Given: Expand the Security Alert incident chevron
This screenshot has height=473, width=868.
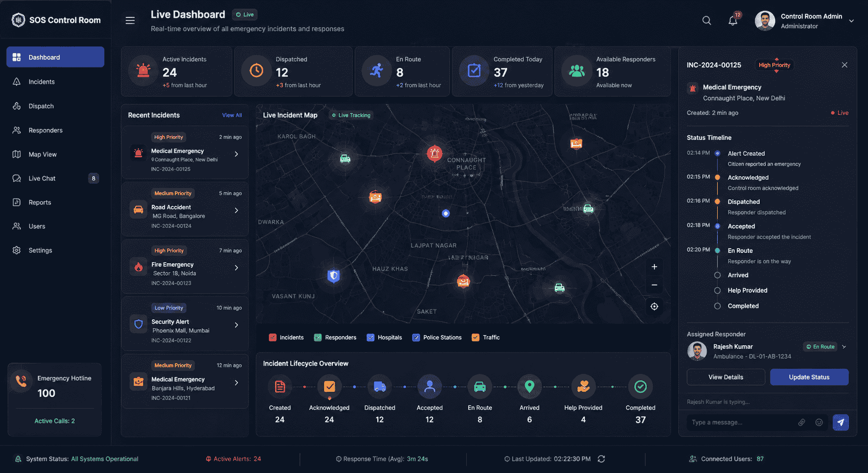Looking at the screenshot, I should (x=236, y=325).
